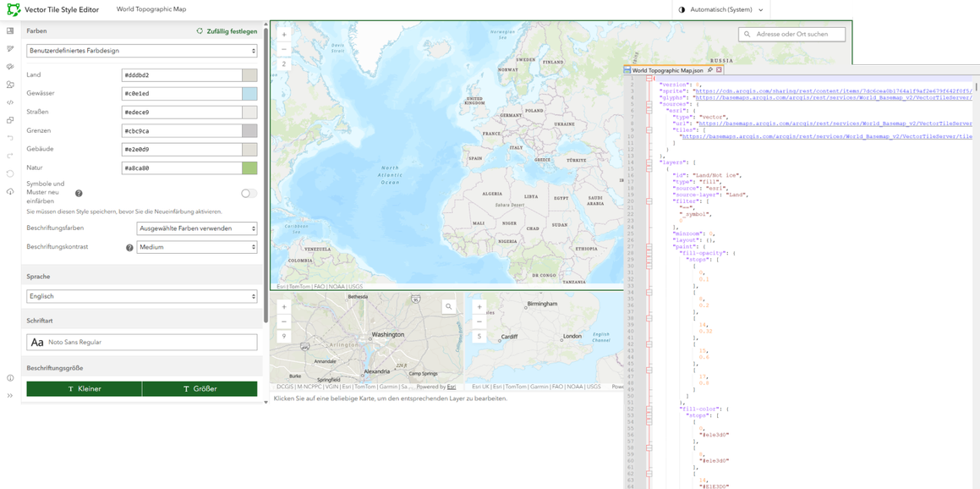
Task: Click Schriftart field Noto Sans Regular
Action: tap(142, 343)
